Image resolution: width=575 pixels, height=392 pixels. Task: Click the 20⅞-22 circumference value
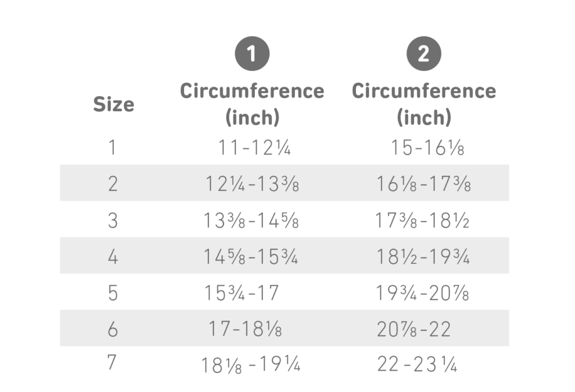point(414,329)
